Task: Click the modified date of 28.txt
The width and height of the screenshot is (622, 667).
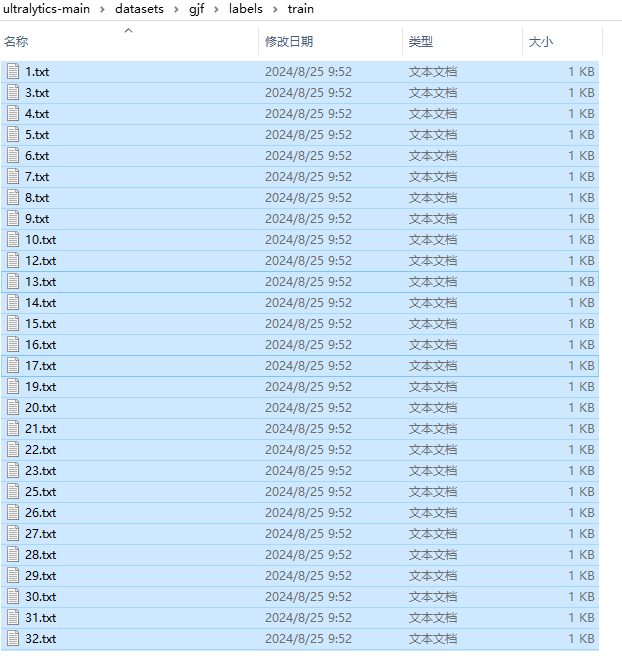Action: point(308,555)
